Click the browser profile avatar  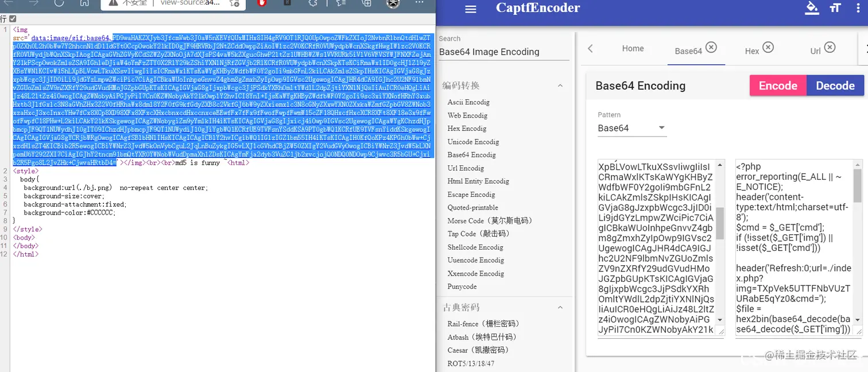tap(393, 3)
